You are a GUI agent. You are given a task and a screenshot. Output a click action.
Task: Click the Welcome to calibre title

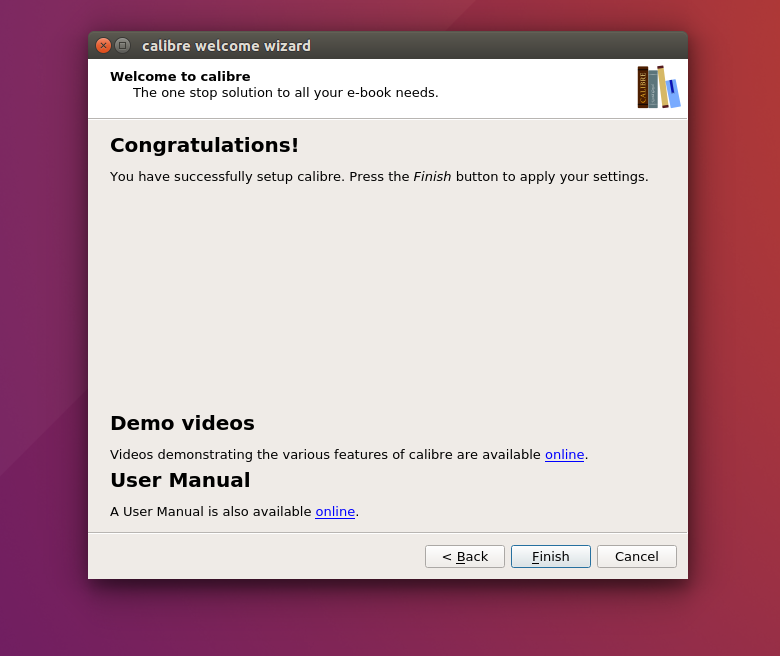tap(180, 76)
